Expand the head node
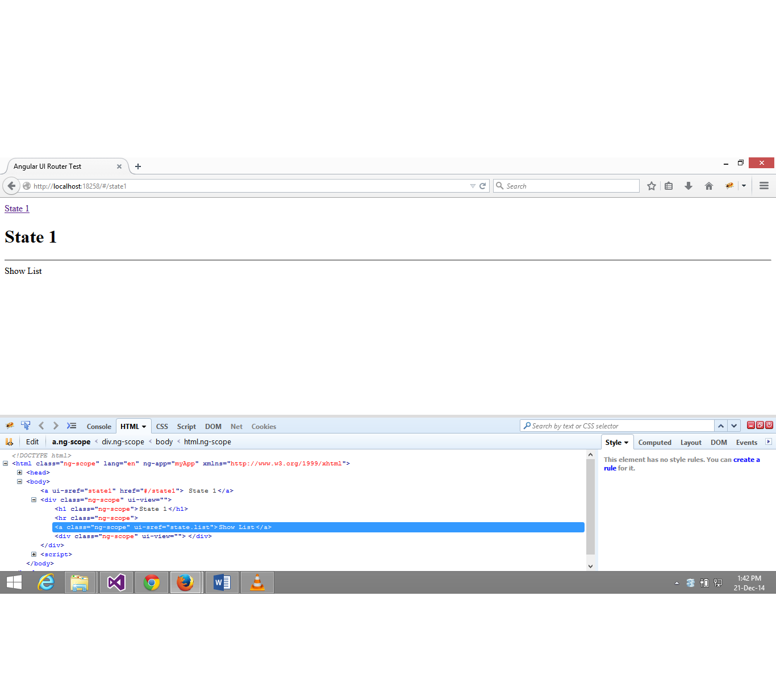The height and width of the screenshot is (700, 776). 19,473
